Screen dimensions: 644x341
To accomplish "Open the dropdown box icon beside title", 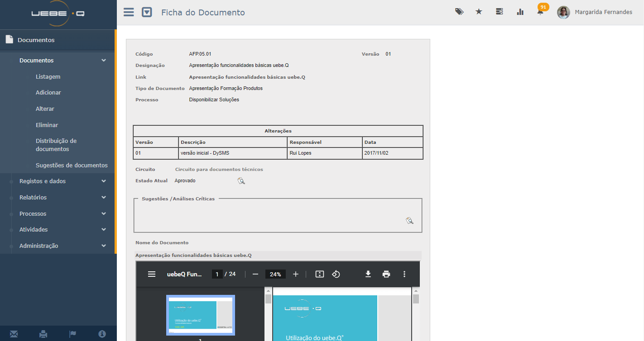I will point(147,12).
